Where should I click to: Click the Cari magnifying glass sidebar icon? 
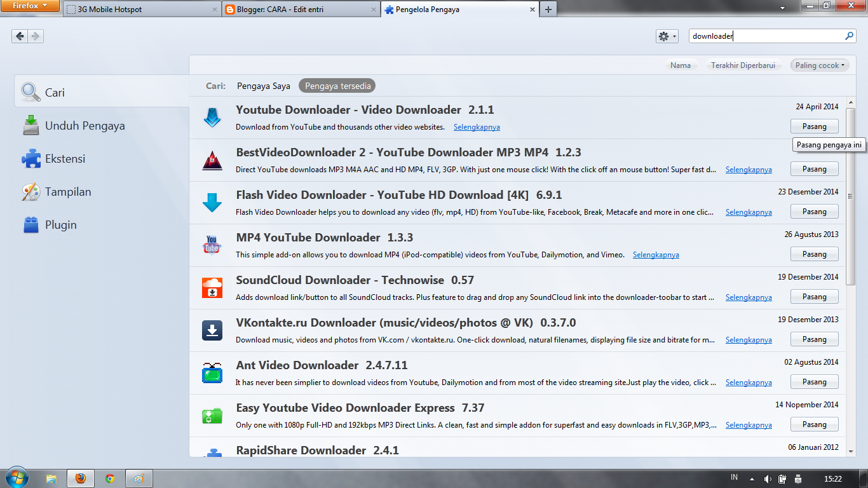coord(30,91)
